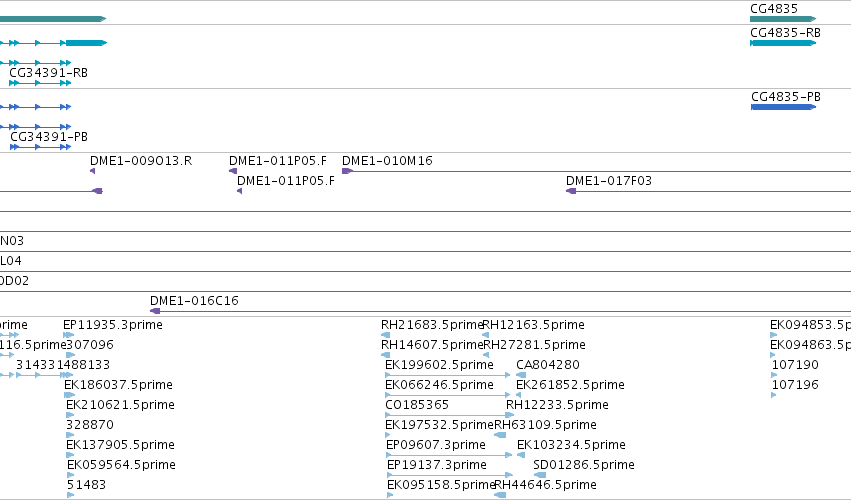Select the EK199602.5prime EST feature line
Screen dimensions: 851x500
tap(448, 375)
